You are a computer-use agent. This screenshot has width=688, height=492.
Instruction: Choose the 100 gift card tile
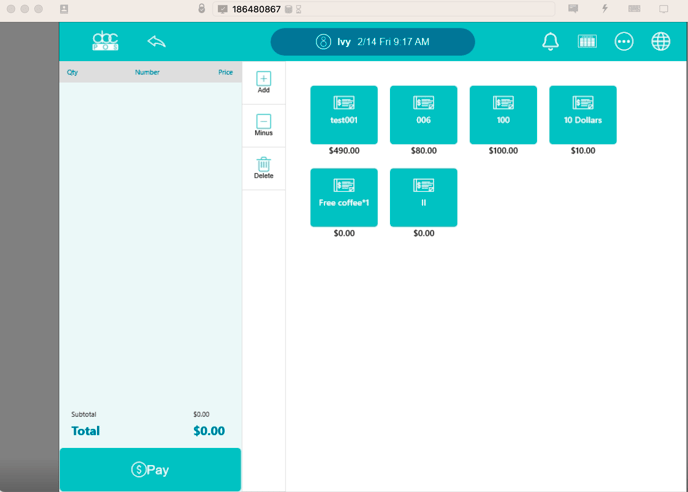pos(503,114)
